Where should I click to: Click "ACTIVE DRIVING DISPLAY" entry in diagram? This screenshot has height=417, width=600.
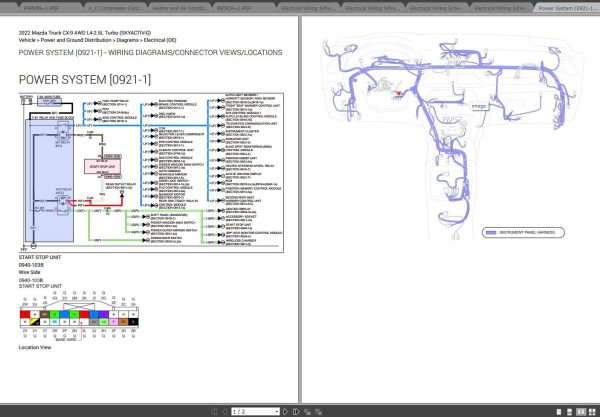pos(244,174)
